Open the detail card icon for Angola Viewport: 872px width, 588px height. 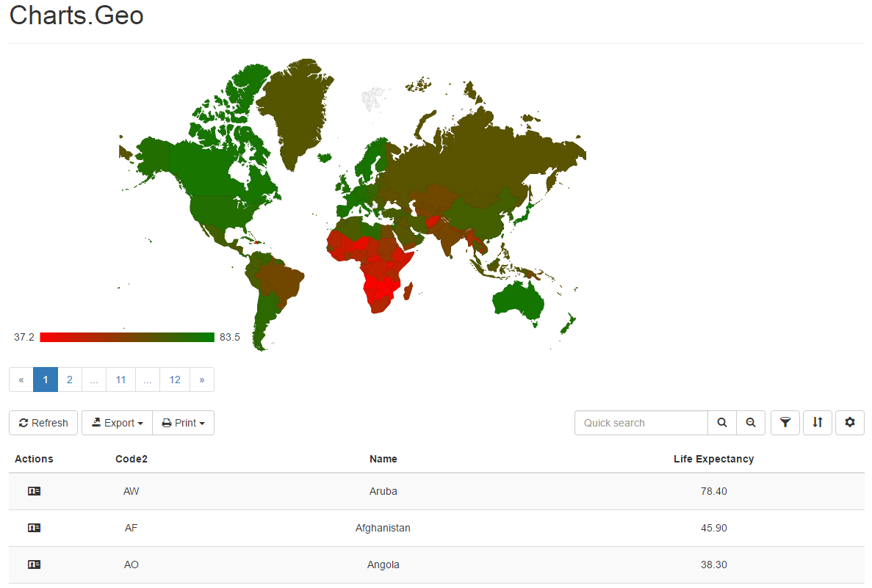coord(34,564)
